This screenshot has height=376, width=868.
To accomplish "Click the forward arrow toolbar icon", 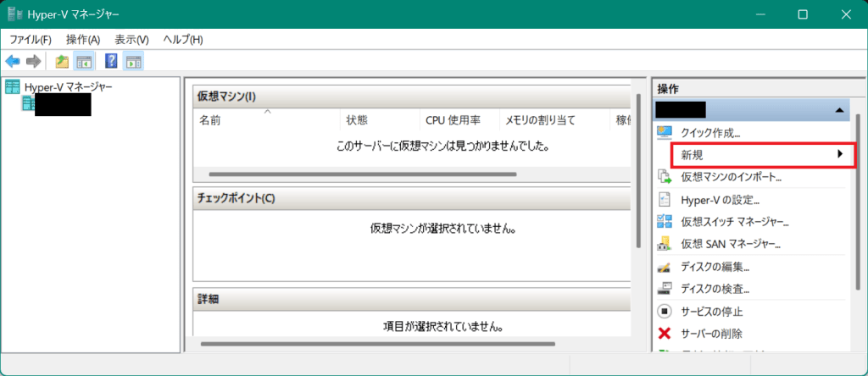I will pos(34,61).
